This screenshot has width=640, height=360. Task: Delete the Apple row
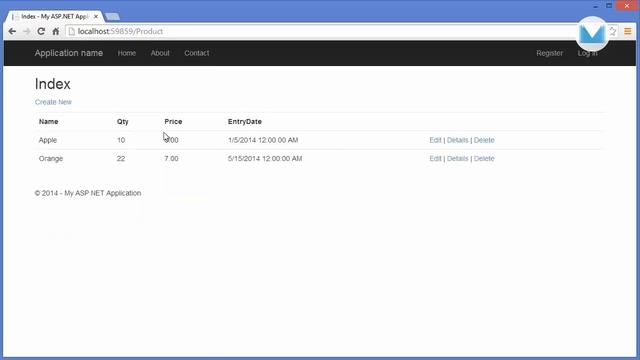click(484, 140)
